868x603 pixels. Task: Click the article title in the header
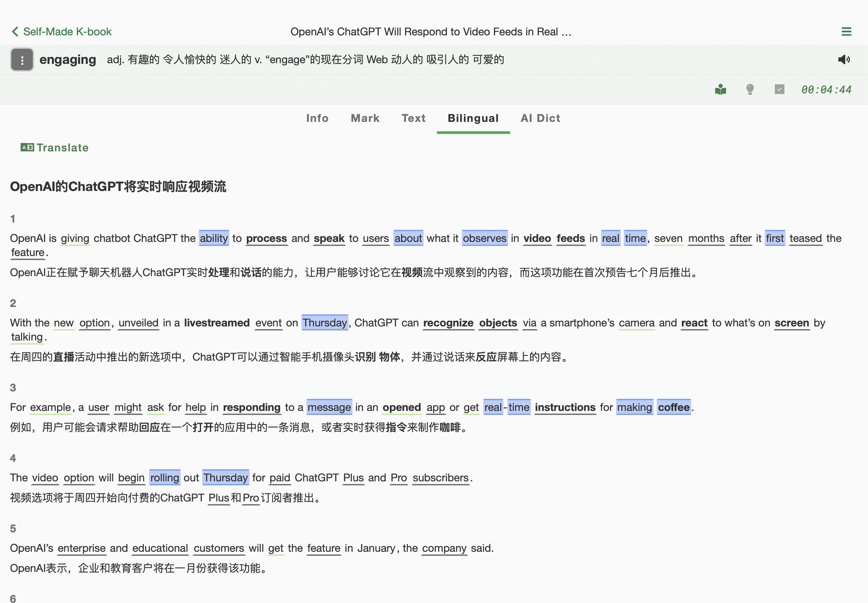coord(431,32)
